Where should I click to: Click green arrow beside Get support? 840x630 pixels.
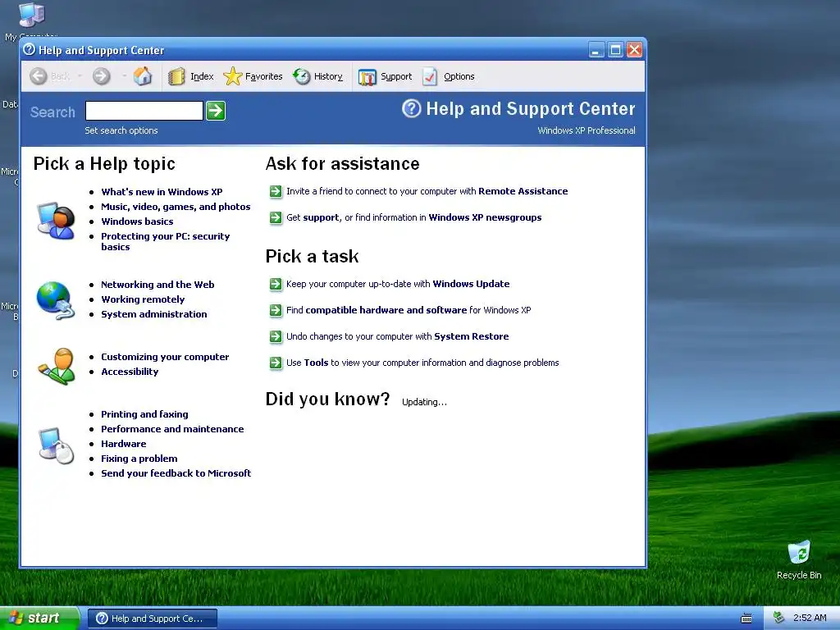[276, 217]
